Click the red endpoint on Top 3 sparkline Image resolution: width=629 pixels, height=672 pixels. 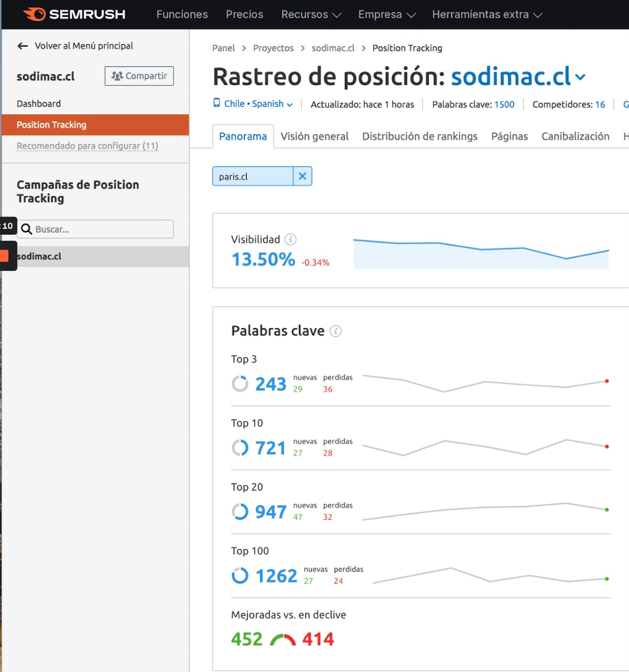coord(607,381)
